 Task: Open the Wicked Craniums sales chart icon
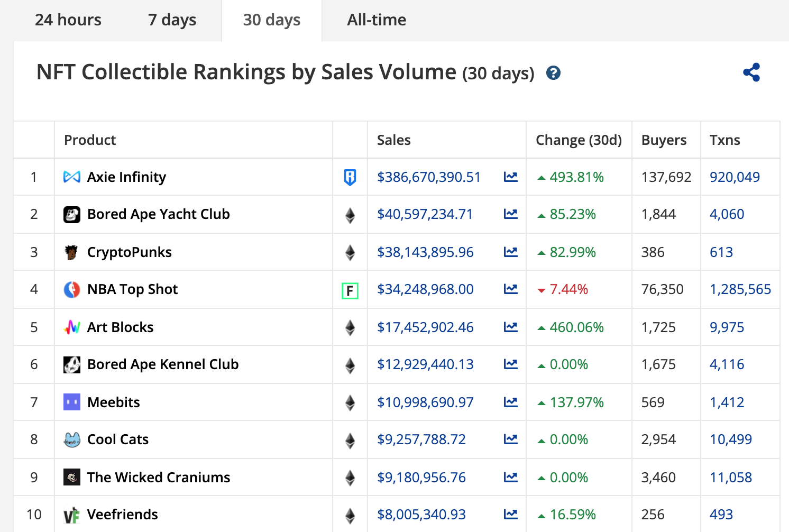(511, 477)
